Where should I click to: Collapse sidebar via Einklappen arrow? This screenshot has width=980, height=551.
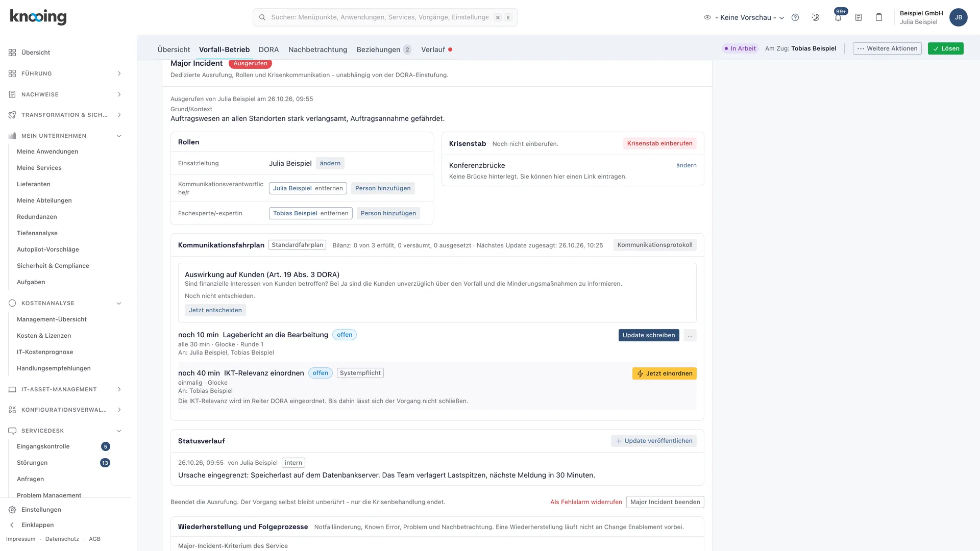[x=12, y=525]
